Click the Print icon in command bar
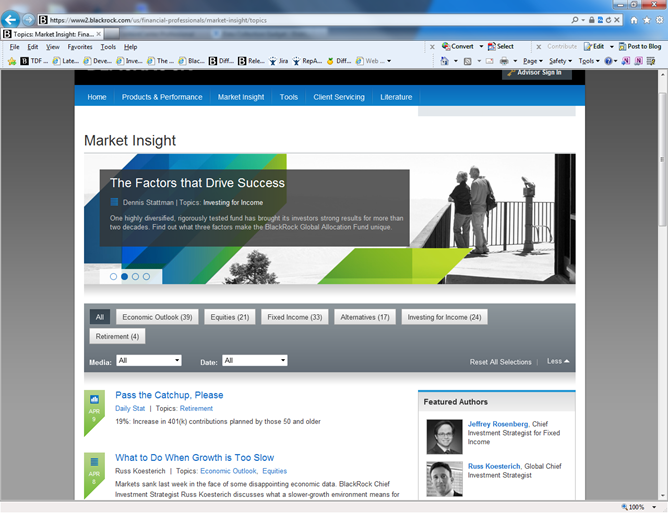The width and height of the screenshot is (668, 513). point(504,61)
